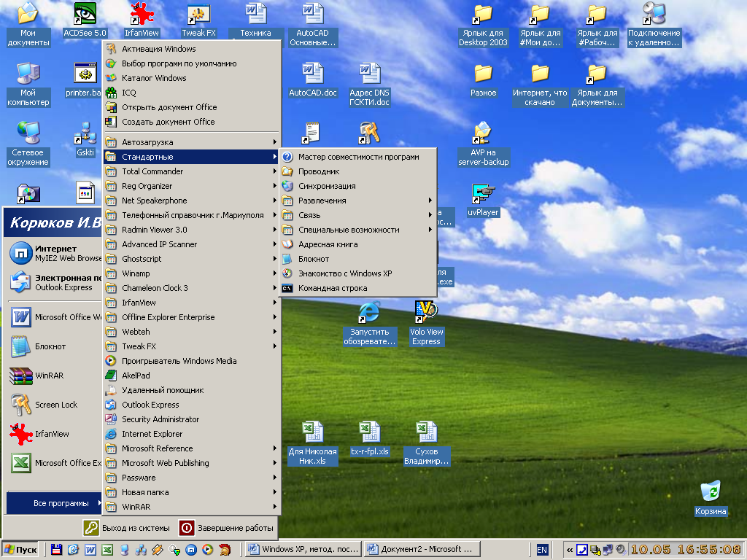The width and height of the screenshot is (747, 560).
Task: Click the Windows Media Player Quick Launch icon
Action: (208, 550)
